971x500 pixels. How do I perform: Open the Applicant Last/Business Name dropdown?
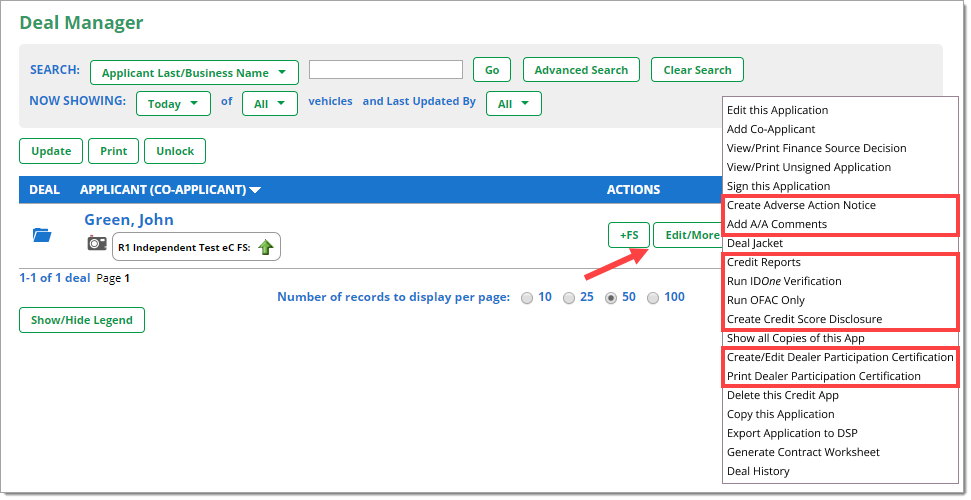194,73
